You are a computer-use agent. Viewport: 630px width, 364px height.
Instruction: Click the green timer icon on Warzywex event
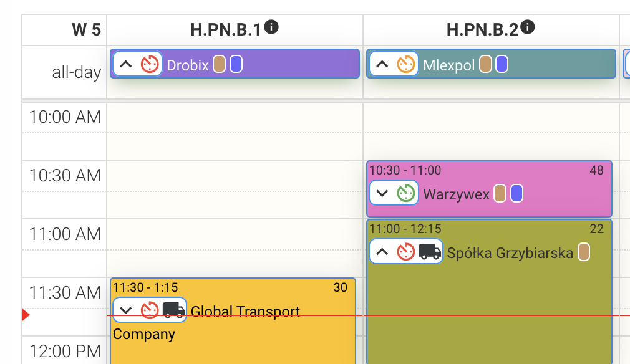coord(405,193)
